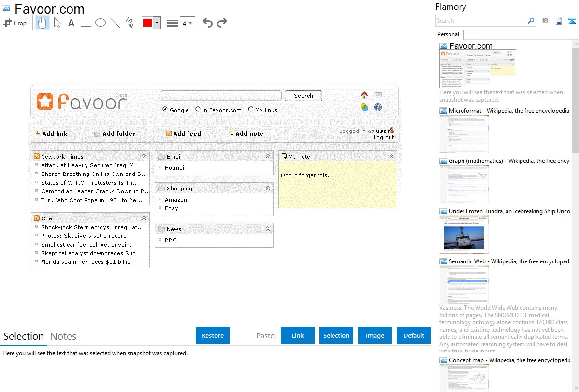Click the camera capture icon
Screen dimensions: 579x392
(545, 21)
